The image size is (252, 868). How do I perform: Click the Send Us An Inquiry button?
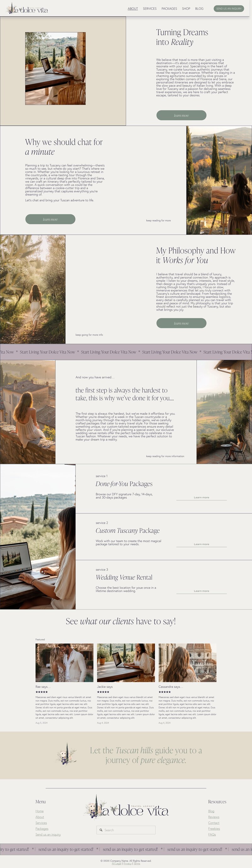pyautogui.click(x=229, y=8)
